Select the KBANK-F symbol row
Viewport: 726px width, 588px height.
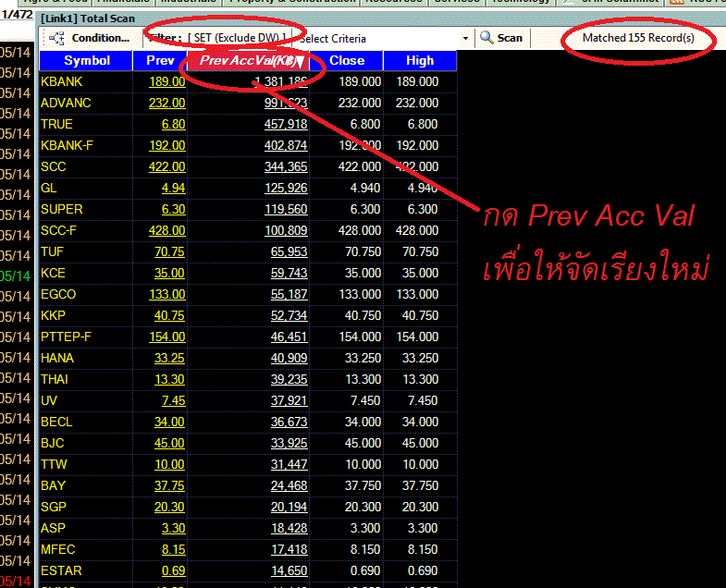(67, 146)
